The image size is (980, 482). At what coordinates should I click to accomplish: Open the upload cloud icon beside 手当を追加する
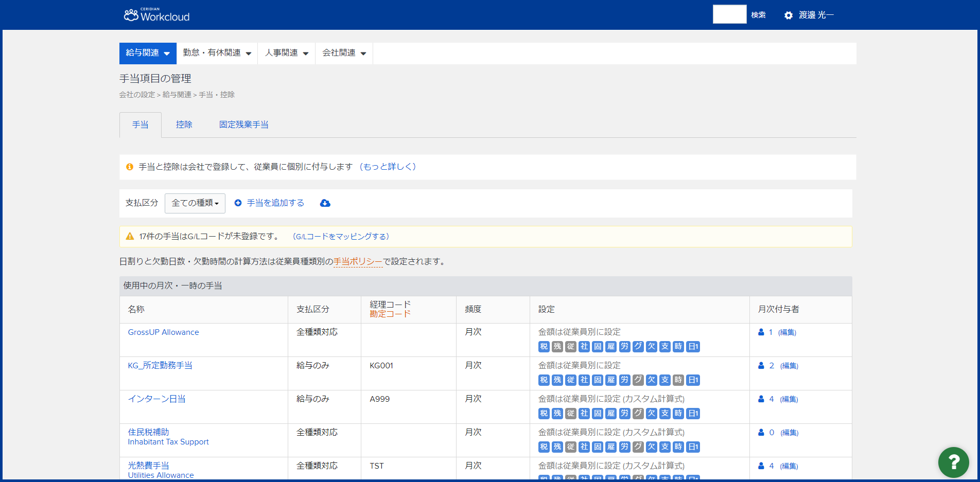pos(325,203)
